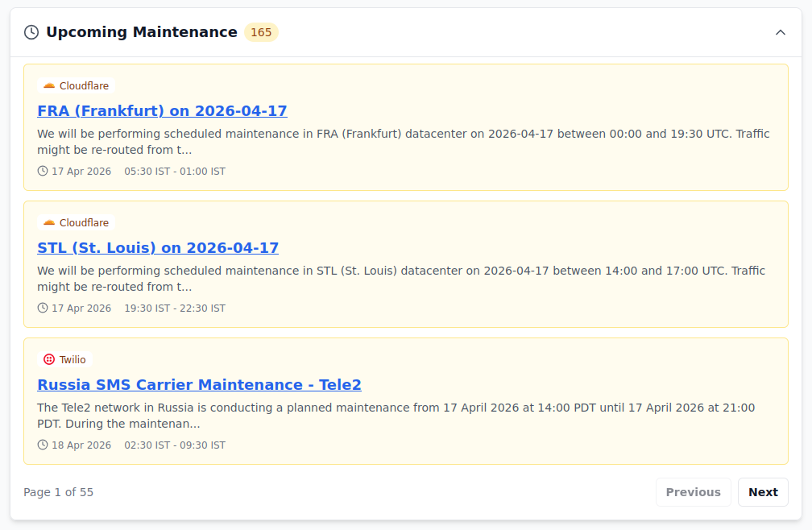Open Russia SMS Carrier Maintenance - Tele2 link
This screenshot has width=812, height=530.
click(x=199, y=385)
